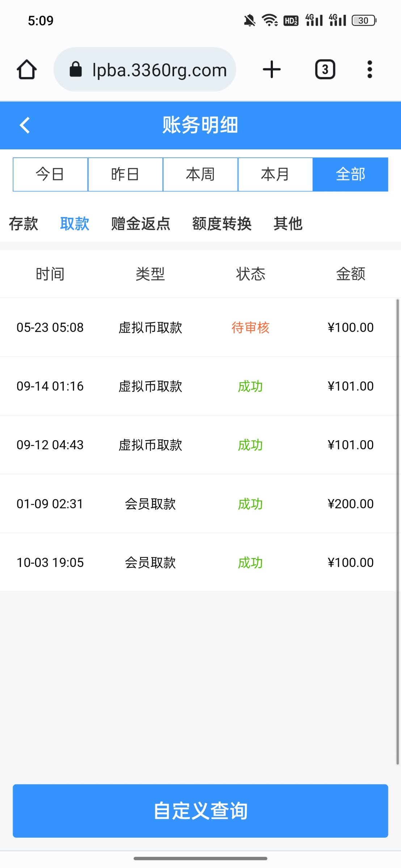Open a new tab with plus icon
This screenshot has height=868, width=401.
pyautogui.click(x=271, y=69)
